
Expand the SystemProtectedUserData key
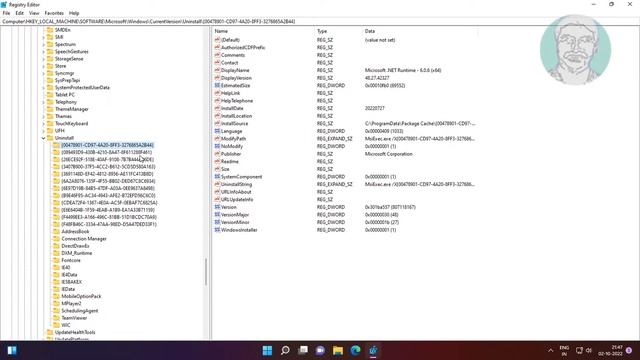pyautogui.click(x=43, y=87)
